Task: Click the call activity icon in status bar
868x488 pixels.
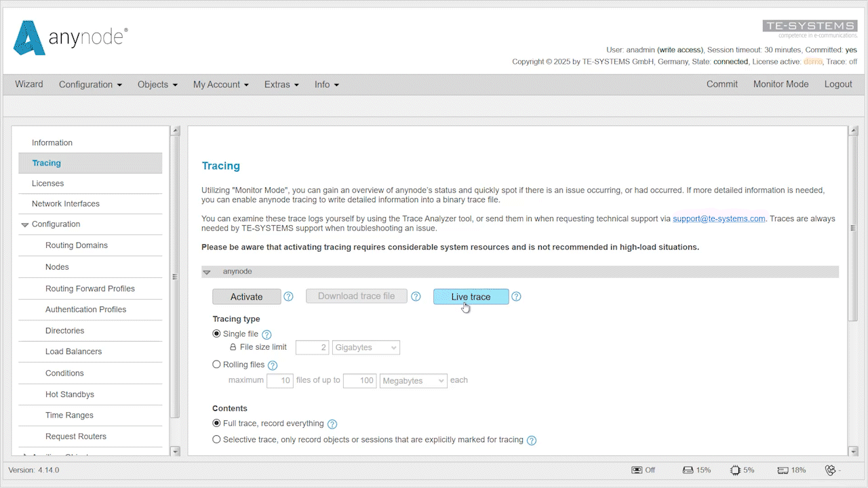Action: pyautogui.click(x=830, y=470)
